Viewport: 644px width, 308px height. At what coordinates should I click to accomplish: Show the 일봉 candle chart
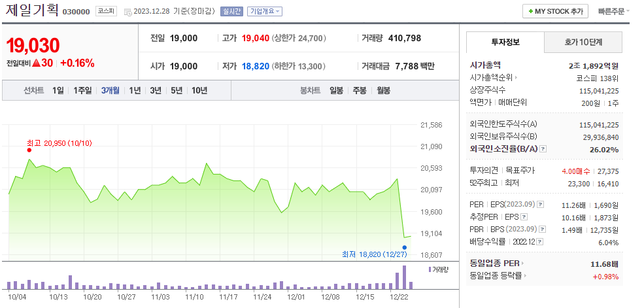tap(336, 90)
